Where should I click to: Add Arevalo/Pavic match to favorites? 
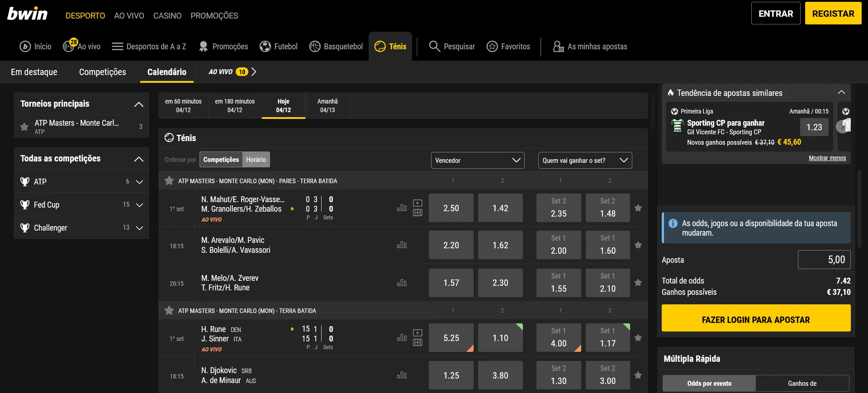638,245
